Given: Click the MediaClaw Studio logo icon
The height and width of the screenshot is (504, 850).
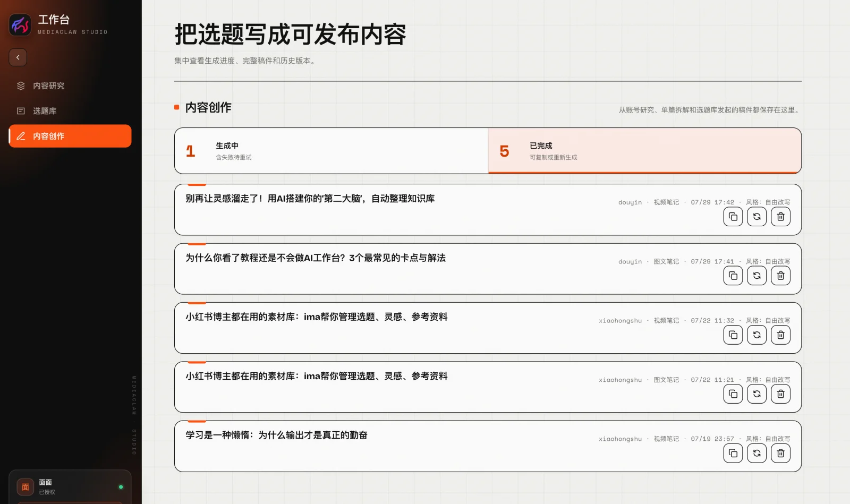Looking at the screenshot, I should click(x=20, y=24).
